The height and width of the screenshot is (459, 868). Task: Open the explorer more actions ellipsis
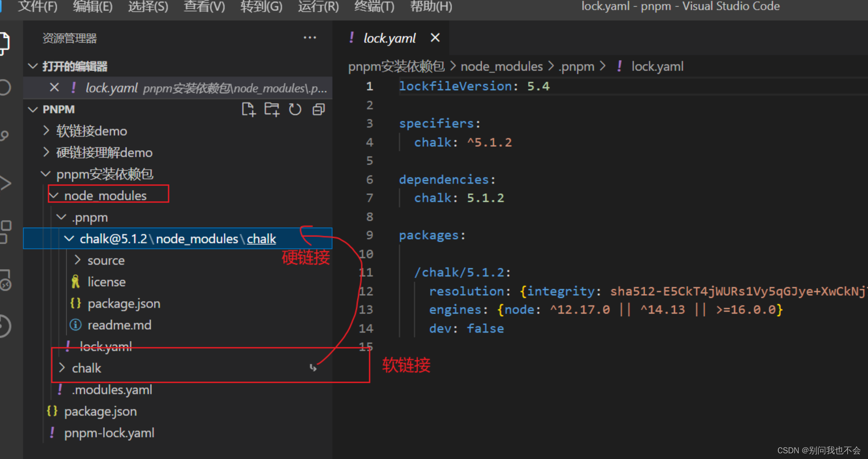click(x=310, y=38)
